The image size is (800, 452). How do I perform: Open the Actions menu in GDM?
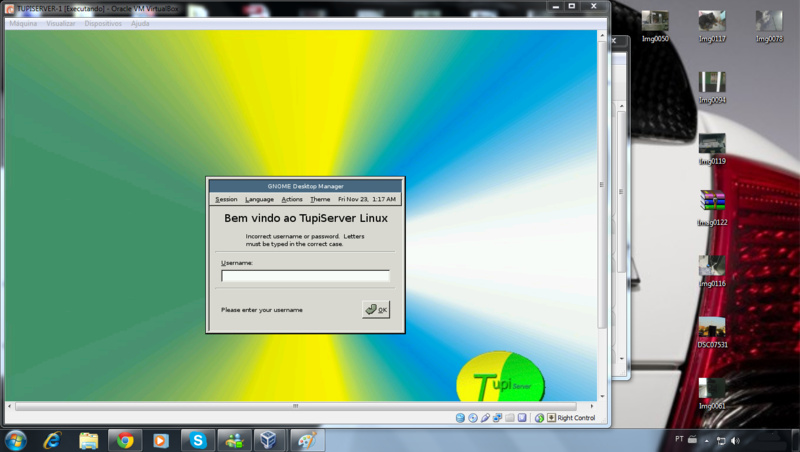pyautogui.click(x=292, y=199)
